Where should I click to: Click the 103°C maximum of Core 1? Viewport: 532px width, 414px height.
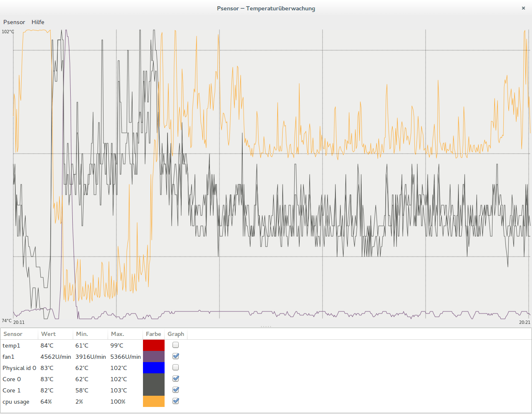(118, 390)
